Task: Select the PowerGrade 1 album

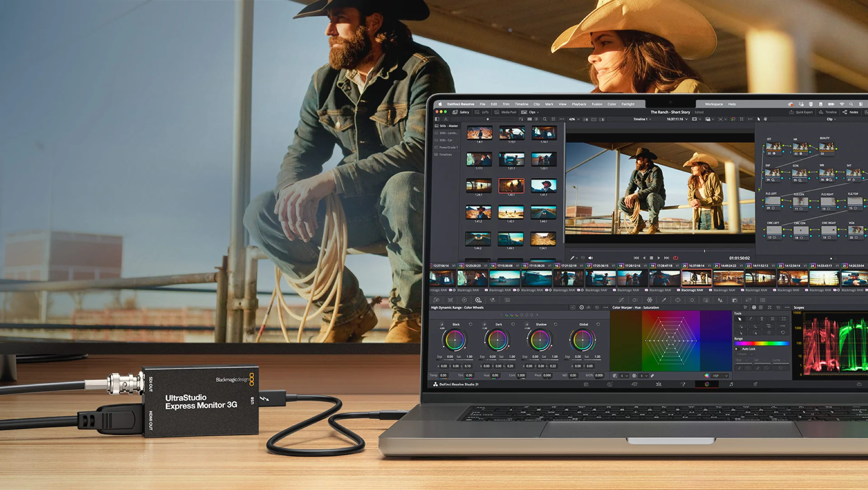Action: 447,147
